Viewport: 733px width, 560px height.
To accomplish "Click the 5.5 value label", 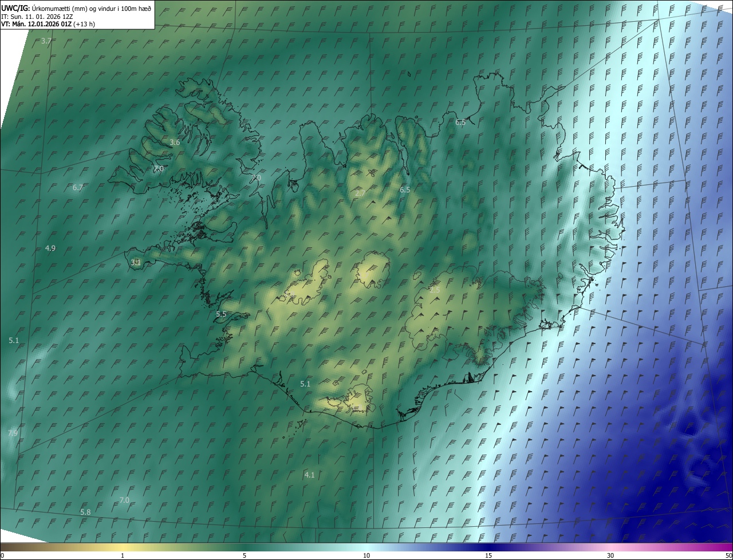I will (x=221, y=314).
